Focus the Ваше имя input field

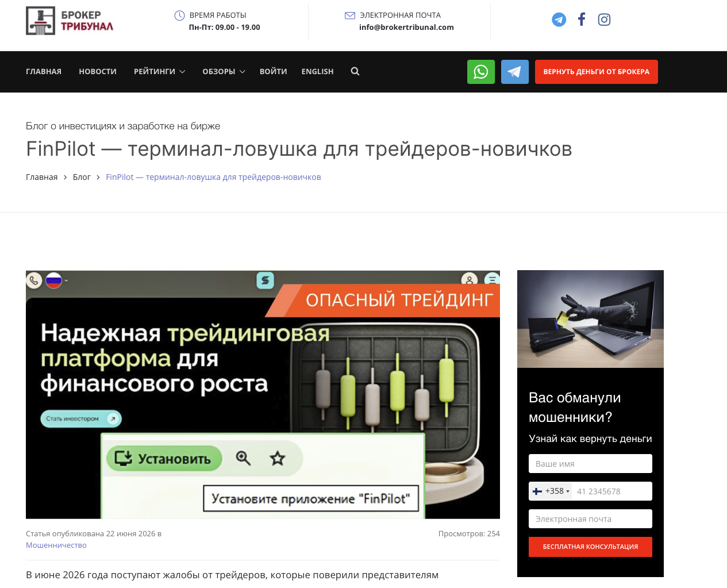click(590, 464)
